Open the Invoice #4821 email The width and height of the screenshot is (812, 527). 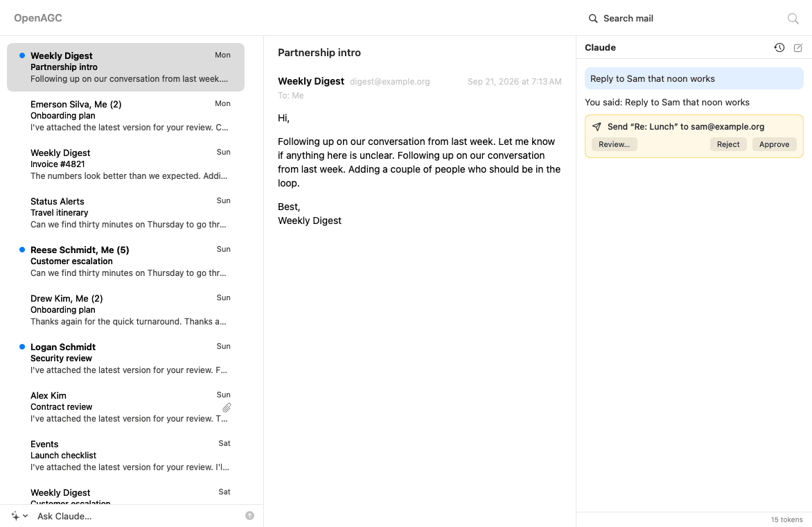coord(126,164)
